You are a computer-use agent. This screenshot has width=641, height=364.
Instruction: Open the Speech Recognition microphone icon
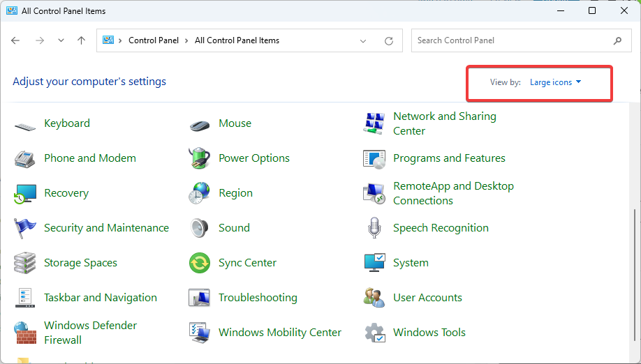coord(374,228)
